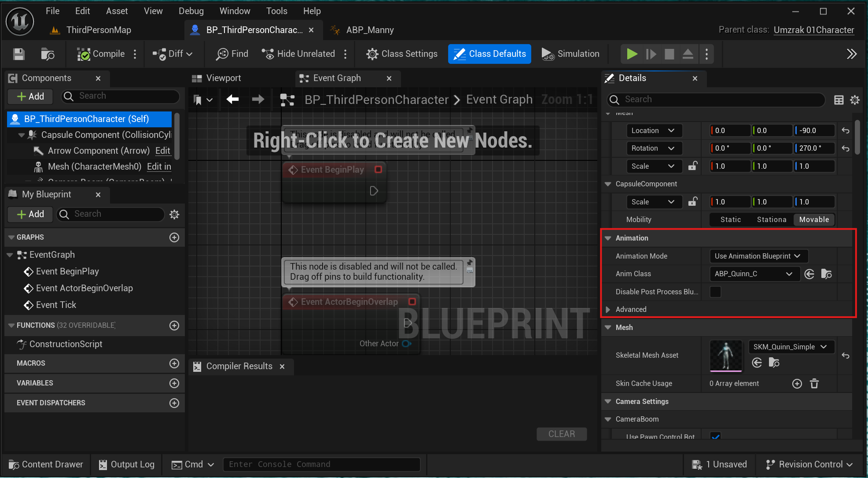Image resolution: width=868 pixels, height=478 pixels.
Task: Open the Debug menu
Action: tap(191, 11)
